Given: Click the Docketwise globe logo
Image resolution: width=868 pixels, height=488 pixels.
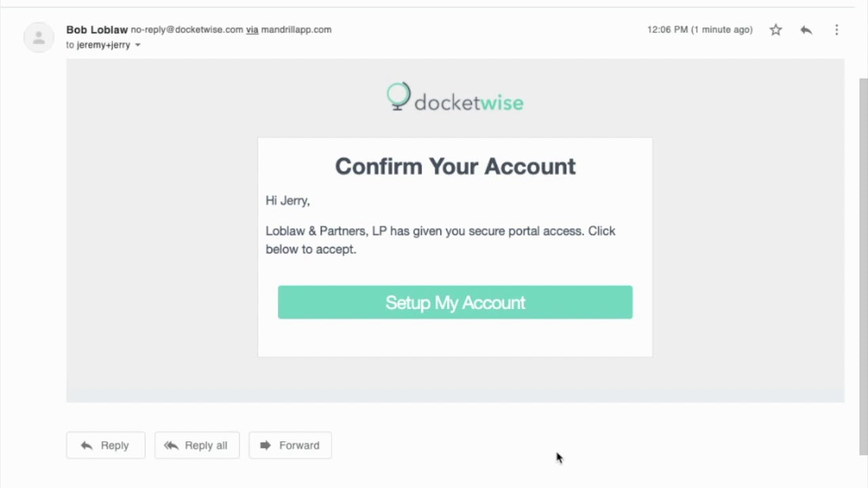Looking at the screenshot, I should (x=399, y=96).
